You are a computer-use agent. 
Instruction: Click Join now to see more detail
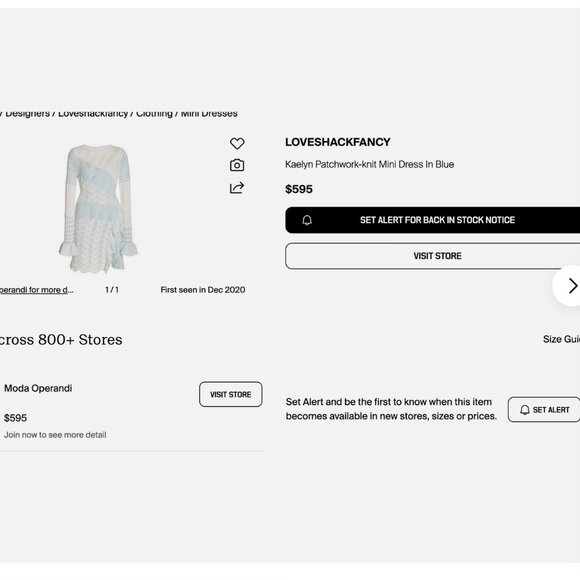[55, 435]
